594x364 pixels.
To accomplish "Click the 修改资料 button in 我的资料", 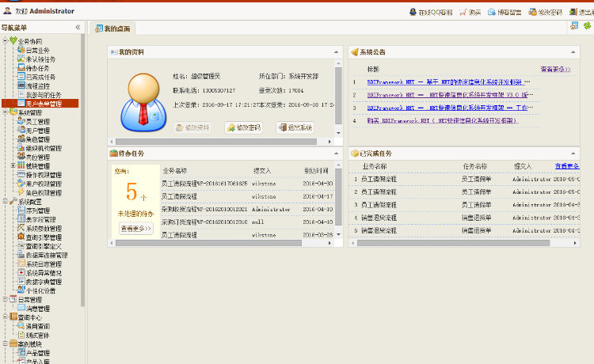I will coord(192,127).
